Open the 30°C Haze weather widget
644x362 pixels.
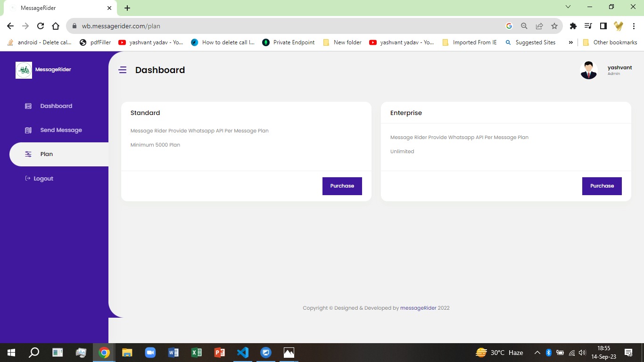[x=500, y=353]
